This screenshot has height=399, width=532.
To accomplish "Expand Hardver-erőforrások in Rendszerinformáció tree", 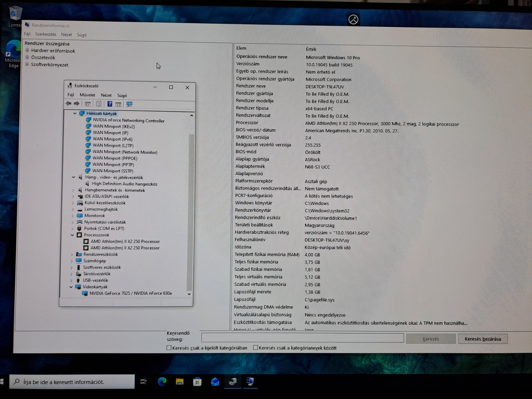I will click(27, 50).
